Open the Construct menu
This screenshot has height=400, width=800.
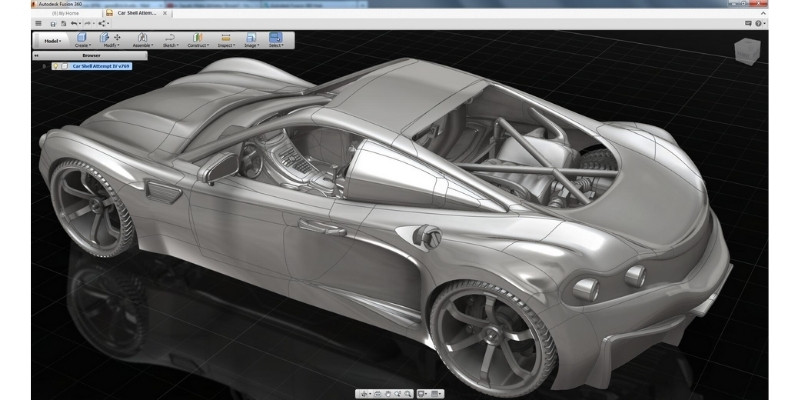pyautogui.click(x=198, y=45)
